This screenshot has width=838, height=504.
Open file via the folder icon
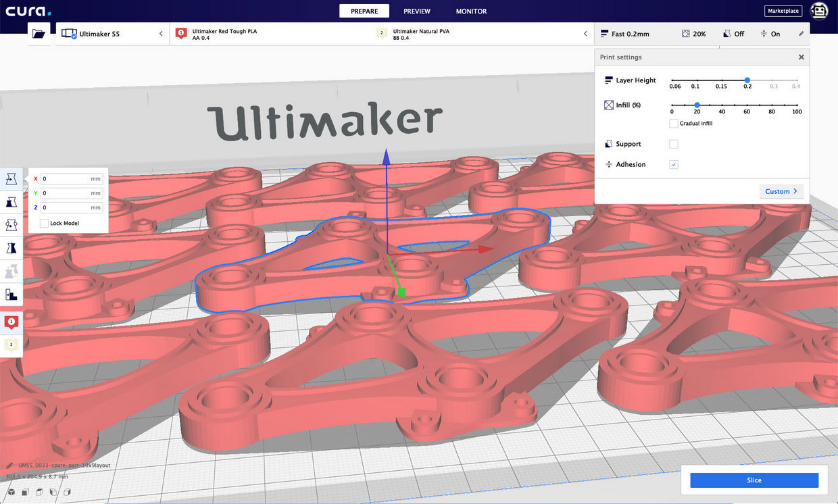[x=39, y=34]
